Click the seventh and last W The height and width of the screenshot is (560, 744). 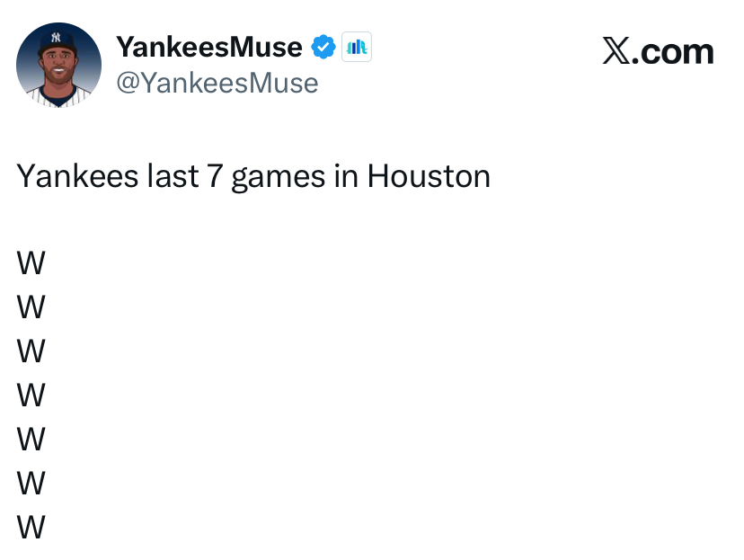click(31, 528)
